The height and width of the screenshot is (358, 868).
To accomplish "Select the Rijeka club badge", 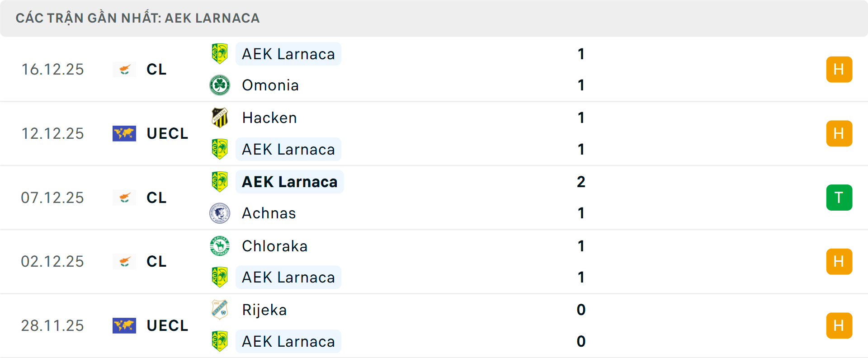I will click(220, 310).
